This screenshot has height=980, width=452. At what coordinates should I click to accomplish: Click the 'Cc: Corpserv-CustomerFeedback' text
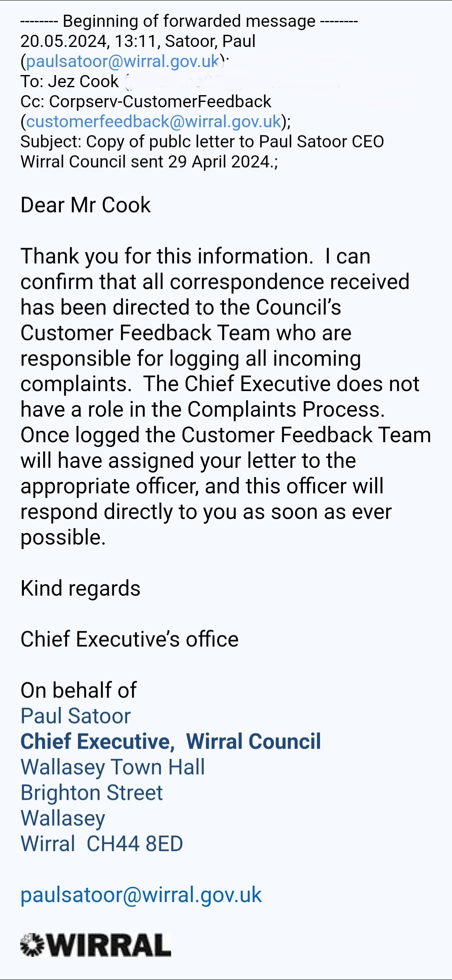pyautogui.click(x=146, y=102)
